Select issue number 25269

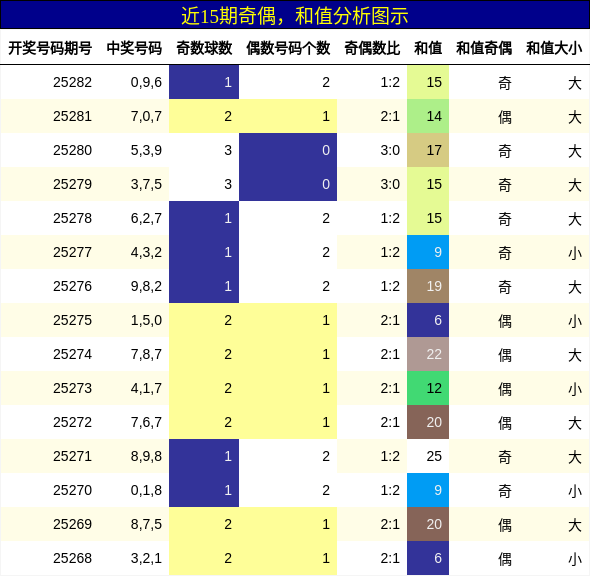click(72, 524)
